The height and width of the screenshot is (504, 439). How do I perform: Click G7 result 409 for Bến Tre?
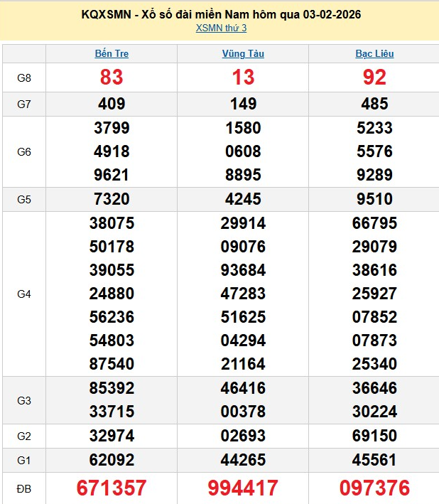[112, 104]
